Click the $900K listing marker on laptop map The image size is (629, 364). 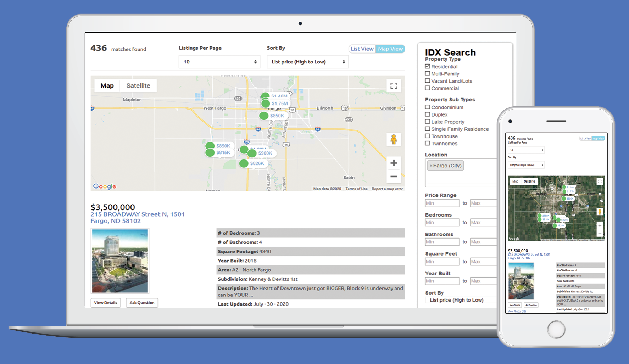[x=261, y=153]
